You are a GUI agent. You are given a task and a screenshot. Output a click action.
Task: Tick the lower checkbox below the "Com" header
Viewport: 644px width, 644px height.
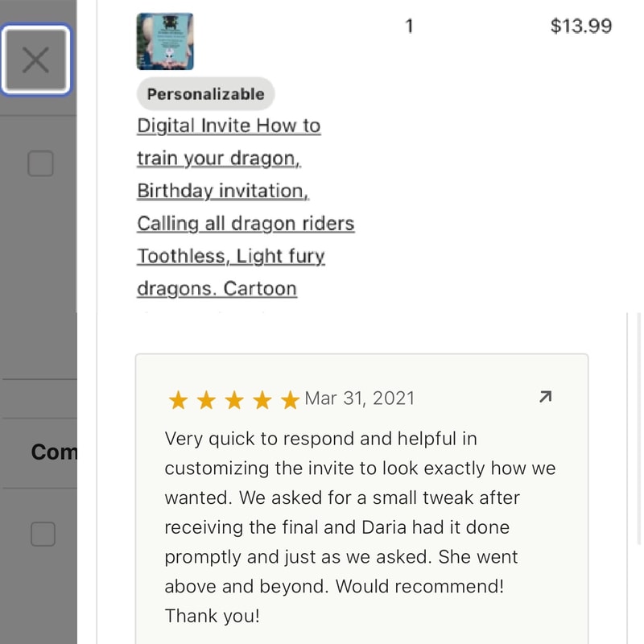(43, 534)
